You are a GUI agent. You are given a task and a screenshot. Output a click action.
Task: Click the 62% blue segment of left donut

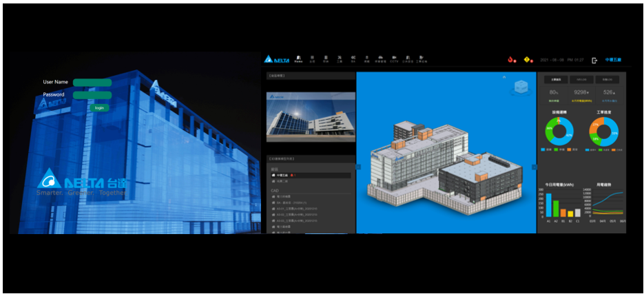[569, 136]
